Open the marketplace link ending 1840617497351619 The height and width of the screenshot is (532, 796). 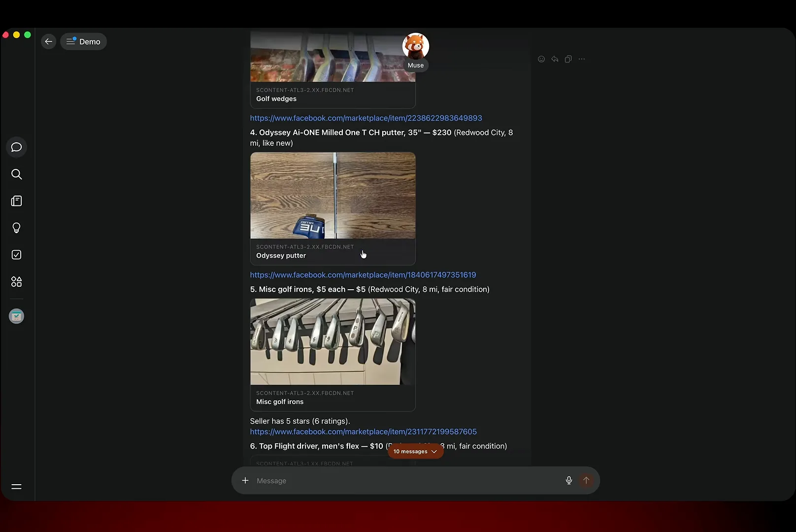[363, 275]
